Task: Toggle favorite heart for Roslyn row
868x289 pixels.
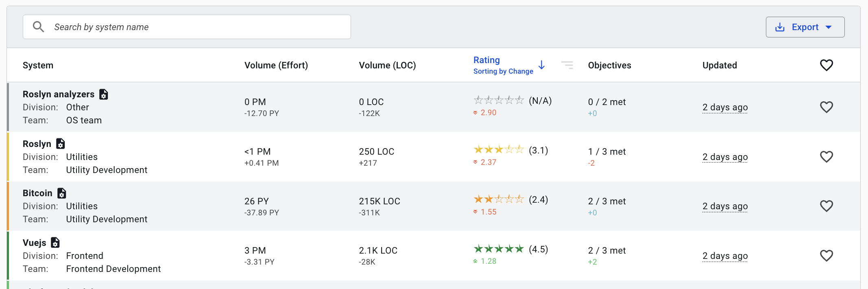Action: click(x=826, y=157)
